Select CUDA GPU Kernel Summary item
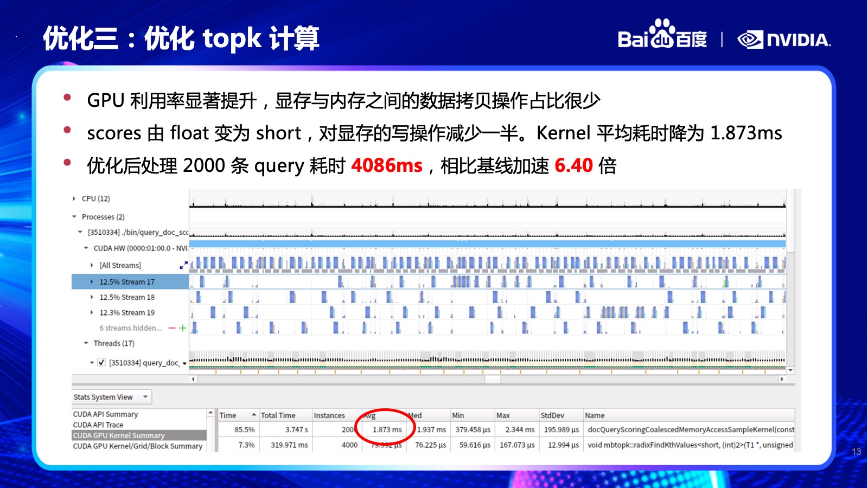This screenshot has height=488, width=868. point(139,435)
